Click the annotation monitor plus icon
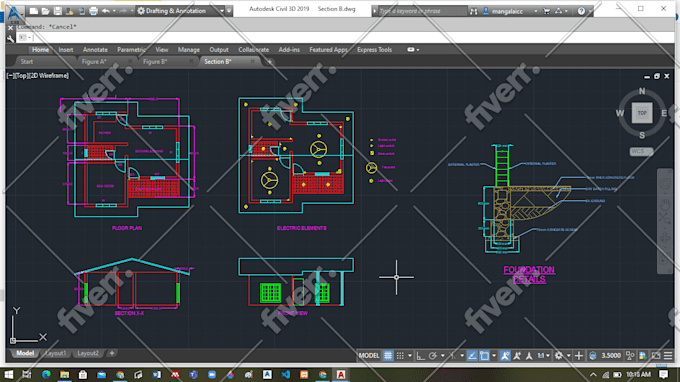680x382 pixels. pos(579,356)
